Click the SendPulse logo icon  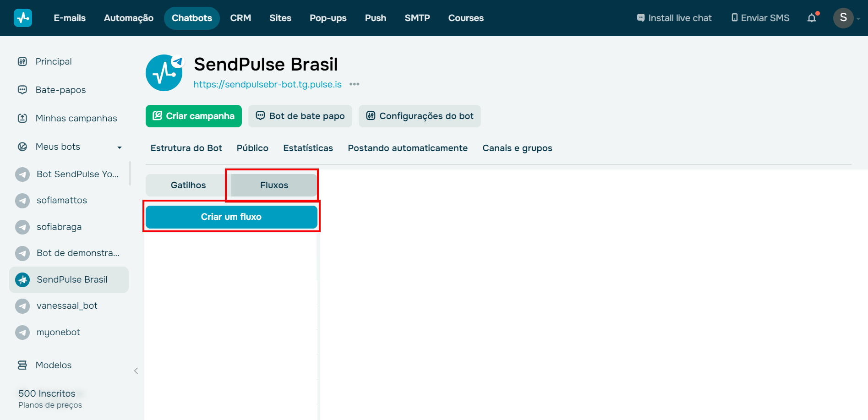coord(23,18)
